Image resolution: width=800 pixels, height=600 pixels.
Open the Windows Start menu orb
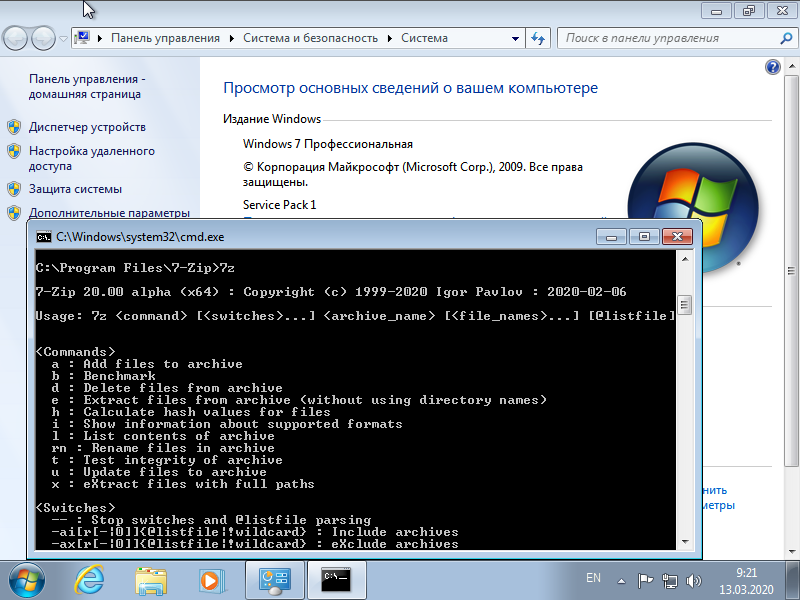[x=26, y=581]
